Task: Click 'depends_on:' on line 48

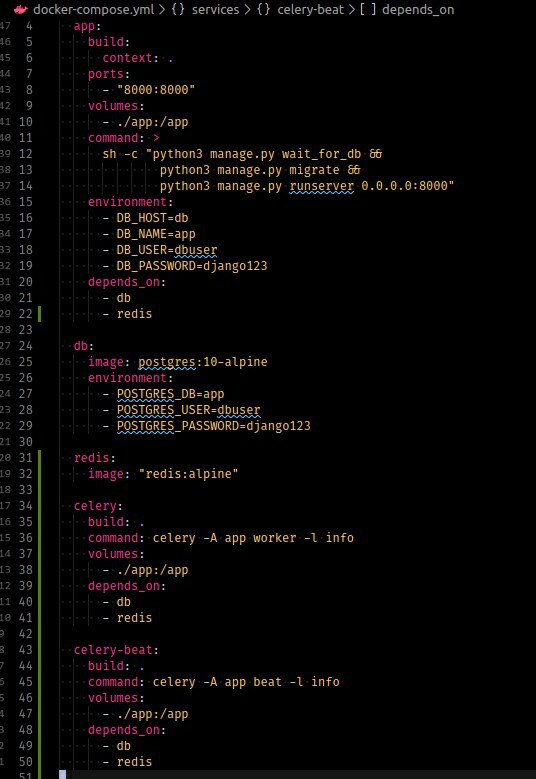Action: coord(127,729)
